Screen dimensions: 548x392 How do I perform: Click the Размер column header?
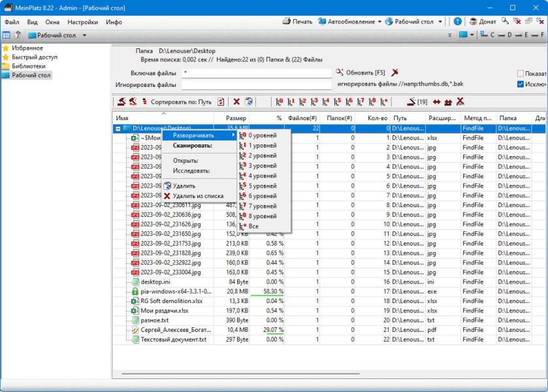(x=231, y=118)
